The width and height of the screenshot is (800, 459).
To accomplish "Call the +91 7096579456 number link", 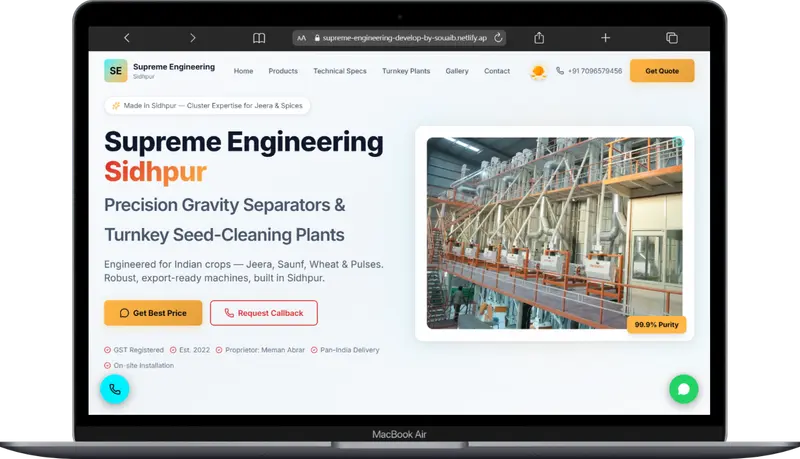I will click(x=595, y=71).
